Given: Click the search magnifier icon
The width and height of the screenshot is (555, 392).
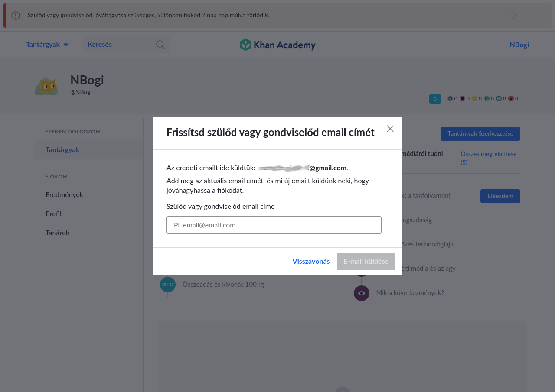Looking at the screenshot, I should [160, 45].
